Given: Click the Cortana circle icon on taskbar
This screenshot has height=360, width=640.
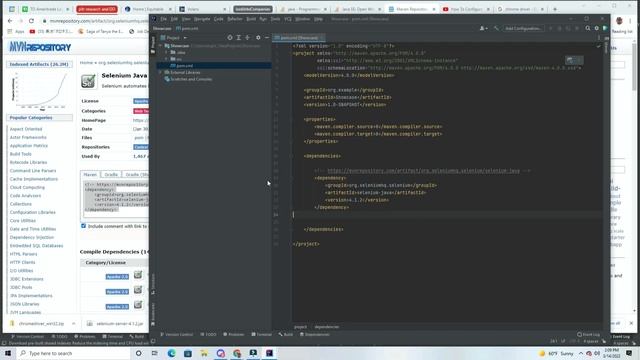Looking at the screenshot, I should tap(138, 353).
